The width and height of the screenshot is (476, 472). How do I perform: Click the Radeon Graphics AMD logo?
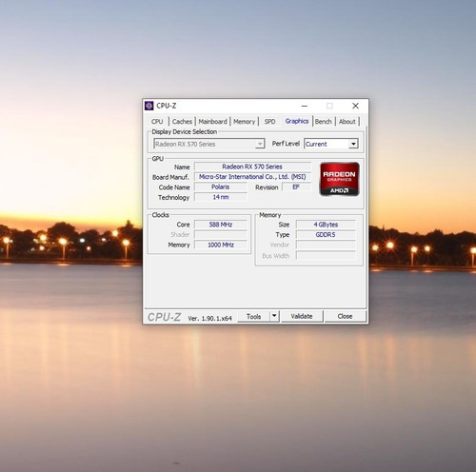pos(339,179)
